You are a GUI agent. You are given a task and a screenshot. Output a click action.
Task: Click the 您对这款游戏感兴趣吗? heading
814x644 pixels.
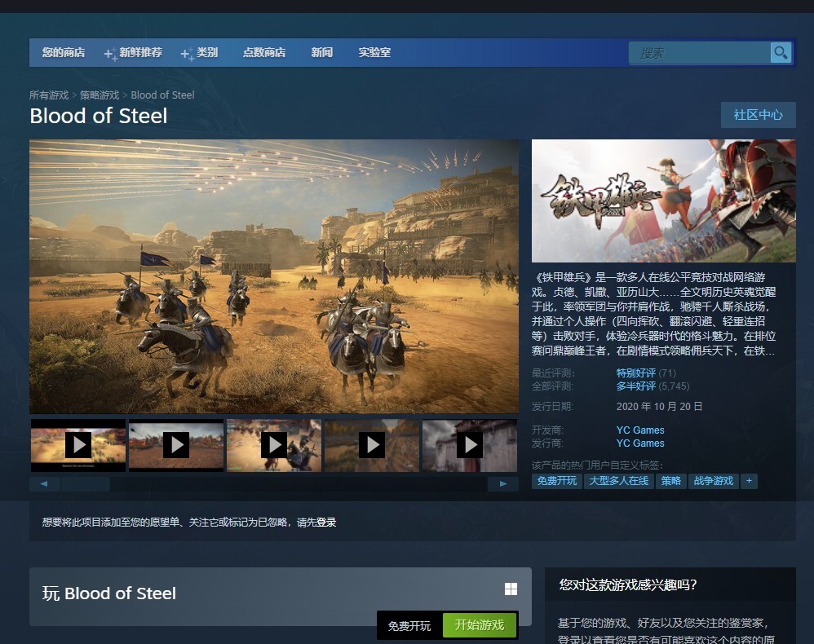click(628, 585)
